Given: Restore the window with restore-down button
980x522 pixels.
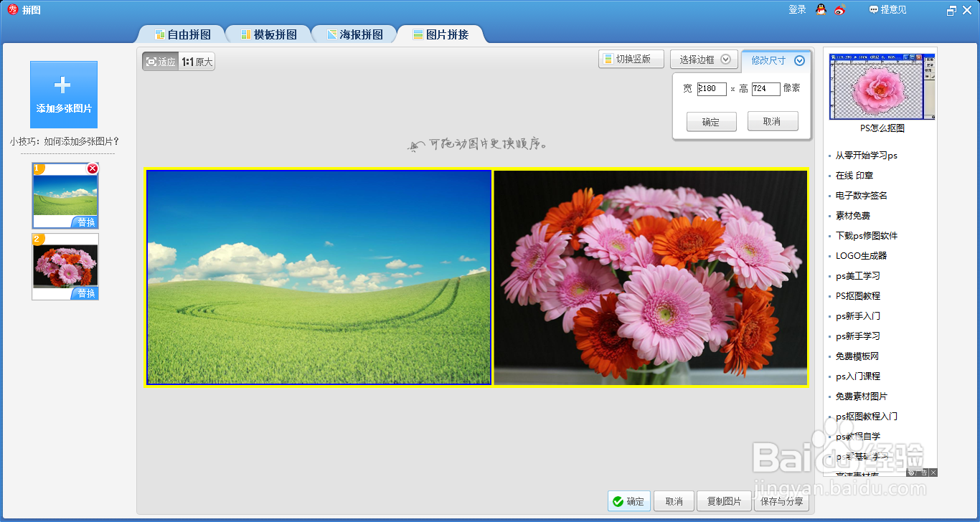Looking at the screenshot, I should click(951, 10).
